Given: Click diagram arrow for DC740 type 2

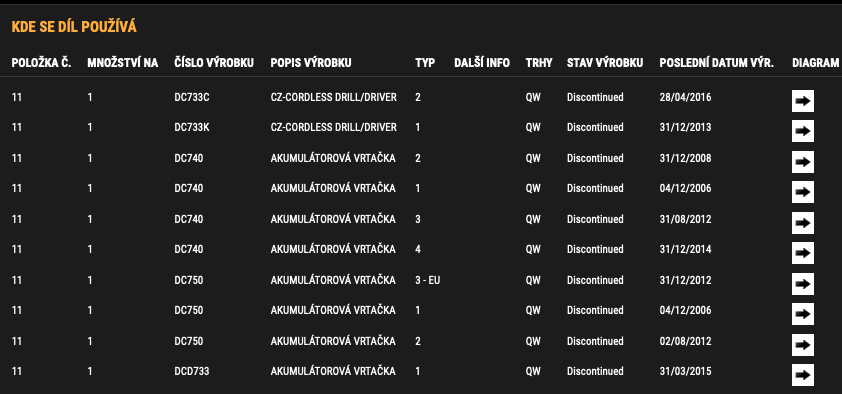Looking at the screenshot, I should 802,162.
